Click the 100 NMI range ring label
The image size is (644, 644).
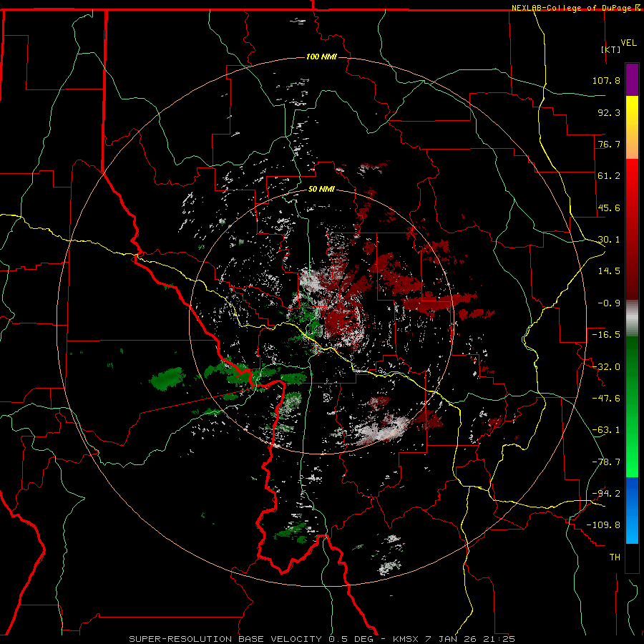[321, 57]
